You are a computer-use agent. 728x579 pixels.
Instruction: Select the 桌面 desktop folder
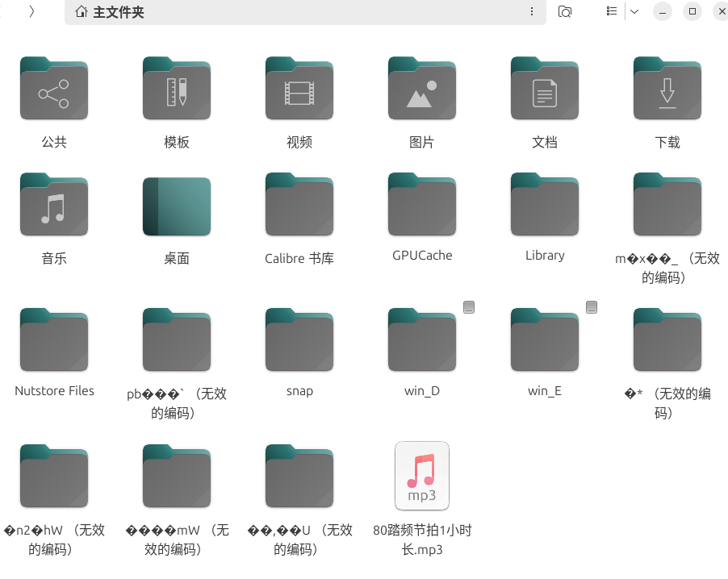tap(177, 206)
